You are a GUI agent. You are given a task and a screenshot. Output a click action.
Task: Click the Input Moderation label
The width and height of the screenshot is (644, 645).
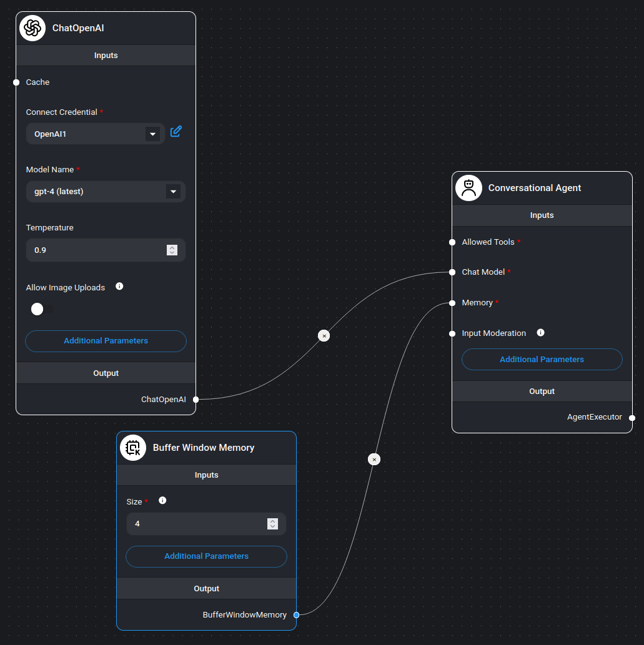pos(494,333)
